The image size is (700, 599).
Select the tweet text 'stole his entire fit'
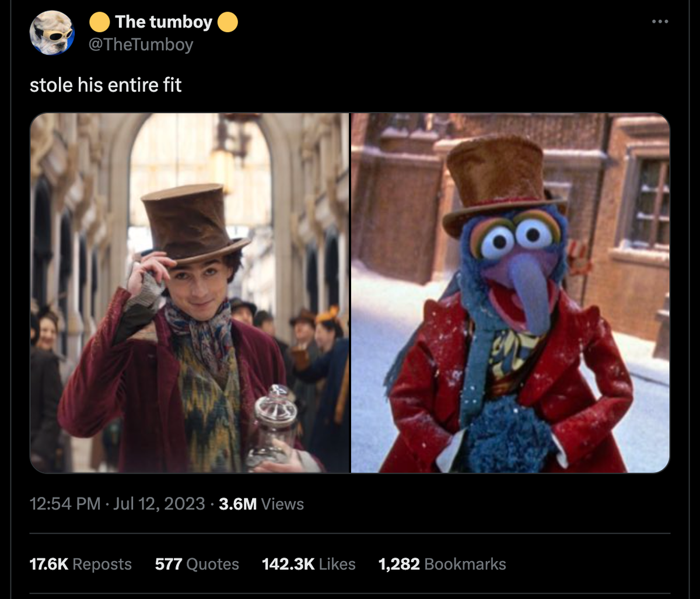[106, 85]
